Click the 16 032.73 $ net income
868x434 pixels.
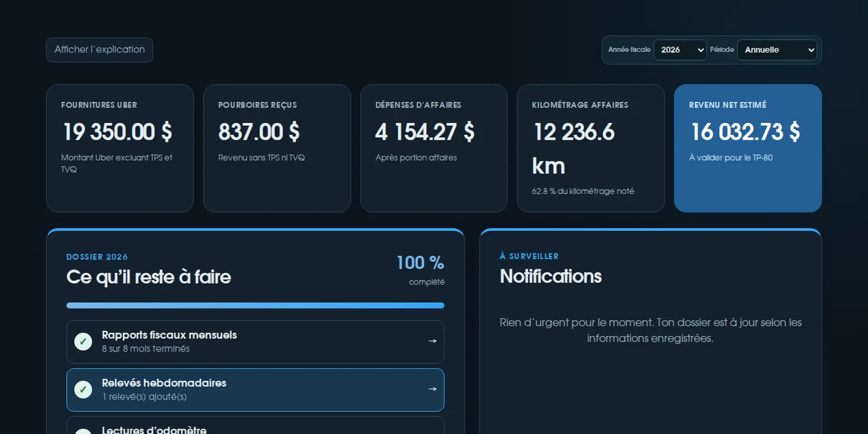point(745,132)
